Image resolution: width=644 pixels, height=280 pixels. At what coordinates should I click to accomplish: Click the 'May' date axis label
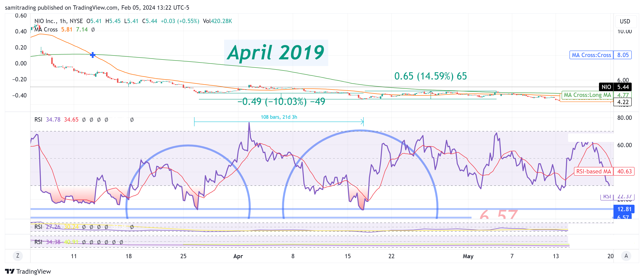click(x=468, y=256)
